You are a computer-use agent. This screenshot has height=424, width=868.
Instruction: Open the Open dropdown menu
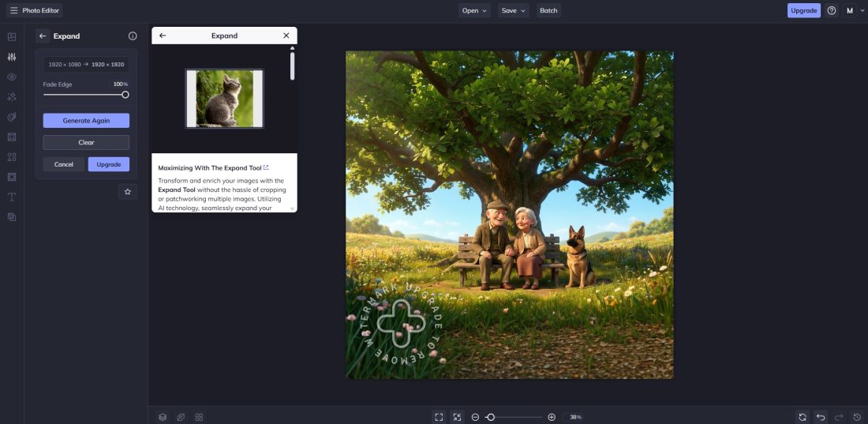click(475, 10)
